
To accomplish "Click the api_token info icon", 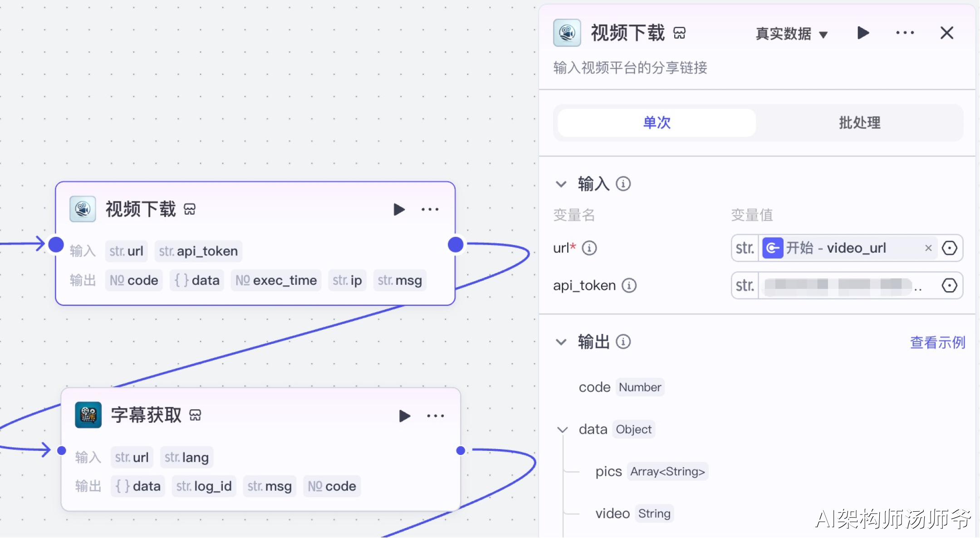I will pyautogui.click(x=629, y=286).
